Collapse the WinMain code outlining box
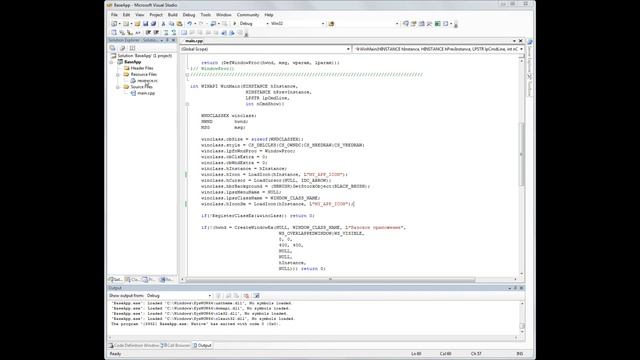640x360 pixels. 187,104
